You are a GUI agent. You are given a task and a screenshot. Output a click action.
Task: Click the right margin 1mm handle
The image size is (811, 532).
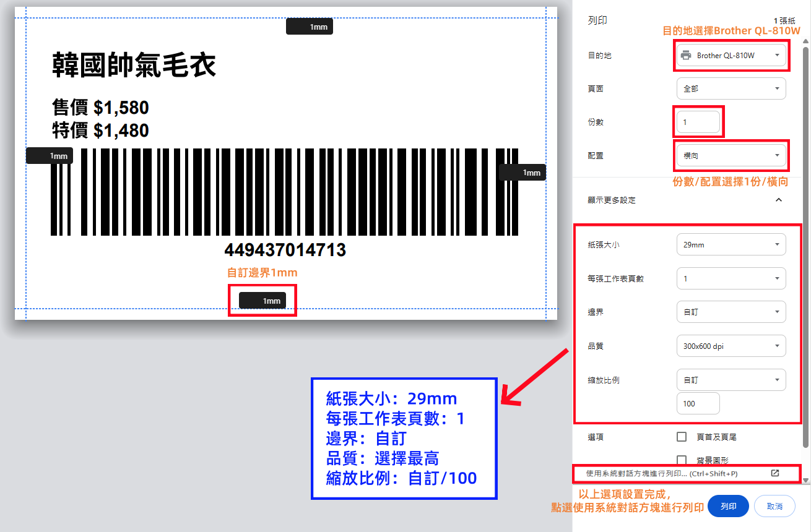(523, 173)
